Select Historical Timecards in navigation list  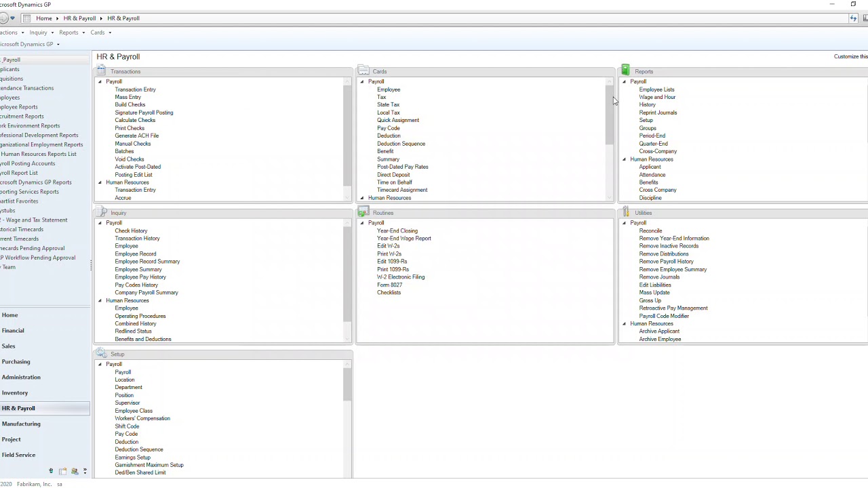pos(21,230)
